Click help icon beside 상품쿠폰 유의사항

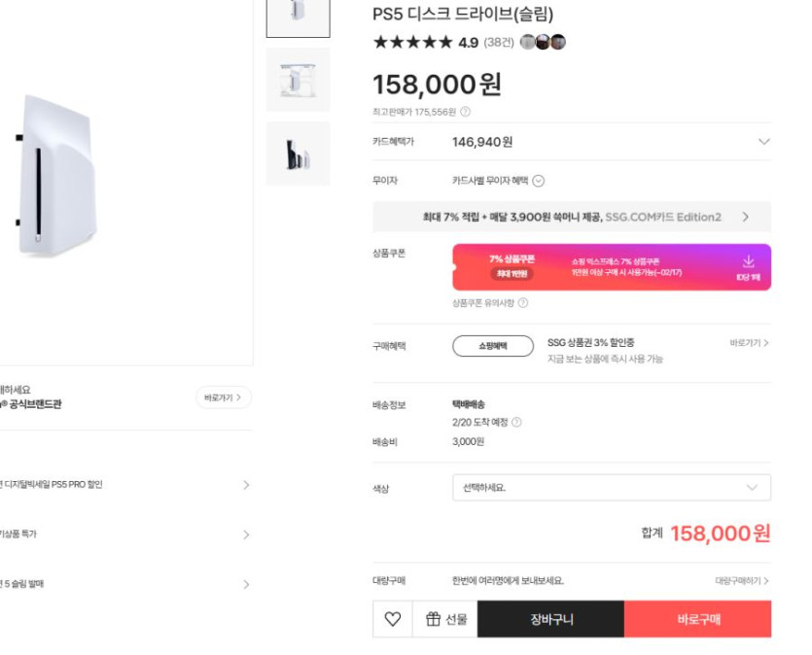[523, 303]
